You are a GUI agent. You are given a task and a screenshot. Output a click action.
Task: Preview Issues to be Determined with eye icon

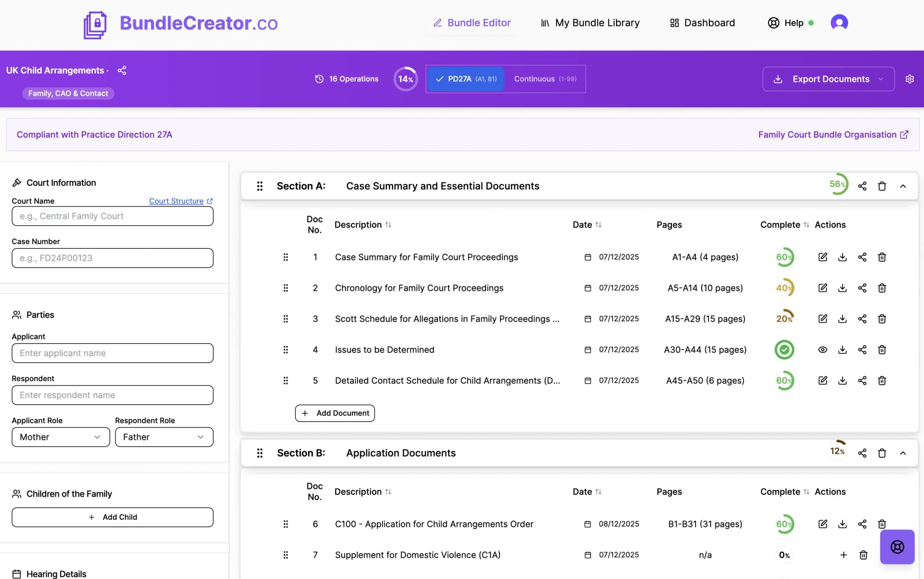[822, 350]
